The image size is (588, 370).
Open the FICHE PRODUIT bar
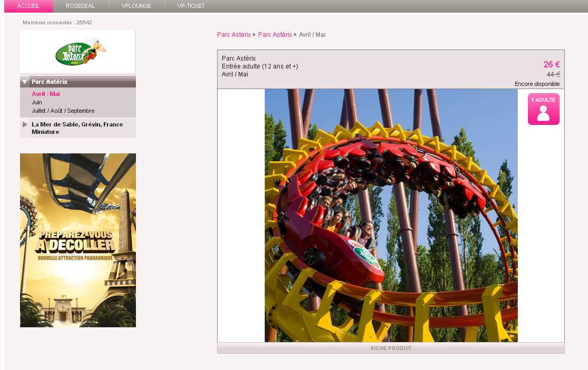point(391,348)
